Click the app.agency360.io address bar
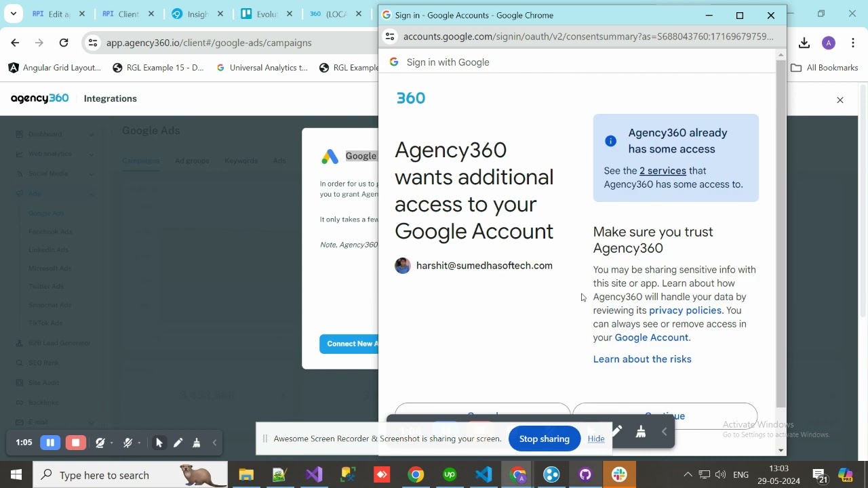This screenshot has height=488, width=868. click(x=231, y=43)
